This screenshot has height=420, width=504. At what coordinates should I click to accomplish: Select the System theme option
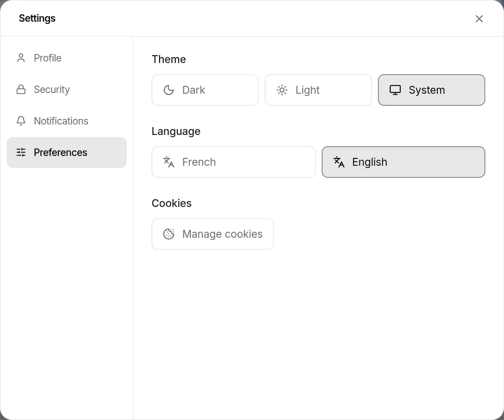[x=432, y=90]
